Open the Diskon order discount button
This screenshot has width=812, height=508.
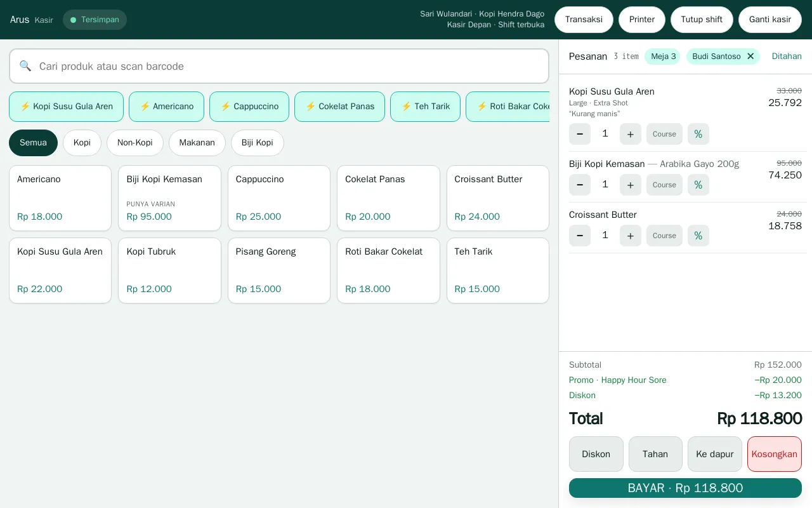click(596, 454)
